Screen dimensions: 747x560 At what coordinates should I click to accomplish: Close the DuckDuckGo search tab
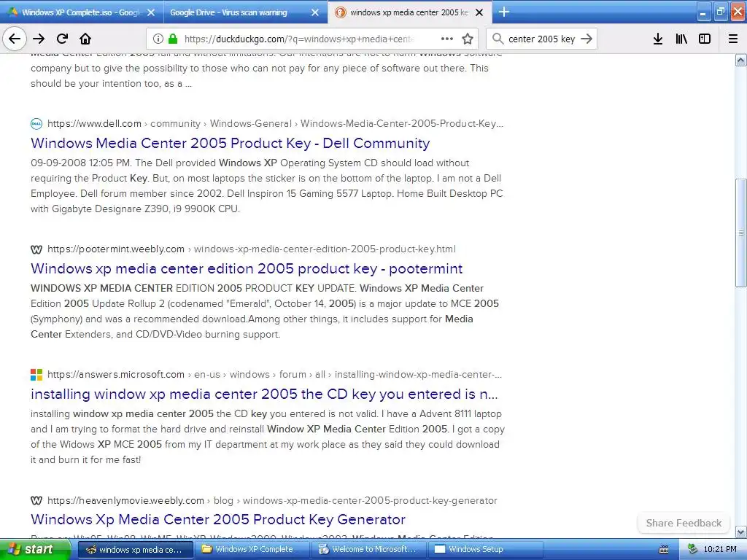(x=480, y=12)
